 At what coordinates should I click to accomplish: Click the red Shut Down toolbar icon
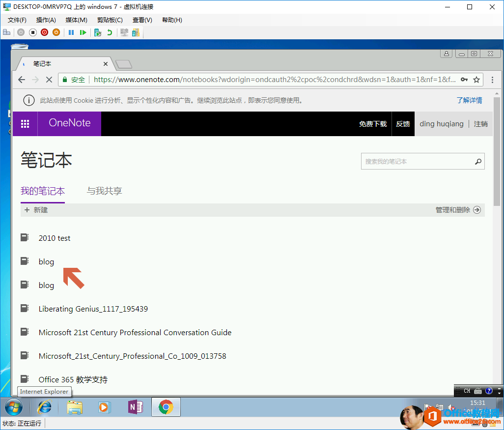[x=44, y=32]
